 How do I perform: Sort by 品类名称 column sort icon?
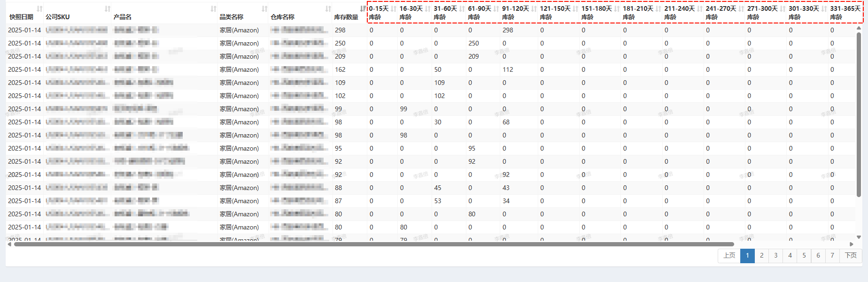(x=264, y=9)
